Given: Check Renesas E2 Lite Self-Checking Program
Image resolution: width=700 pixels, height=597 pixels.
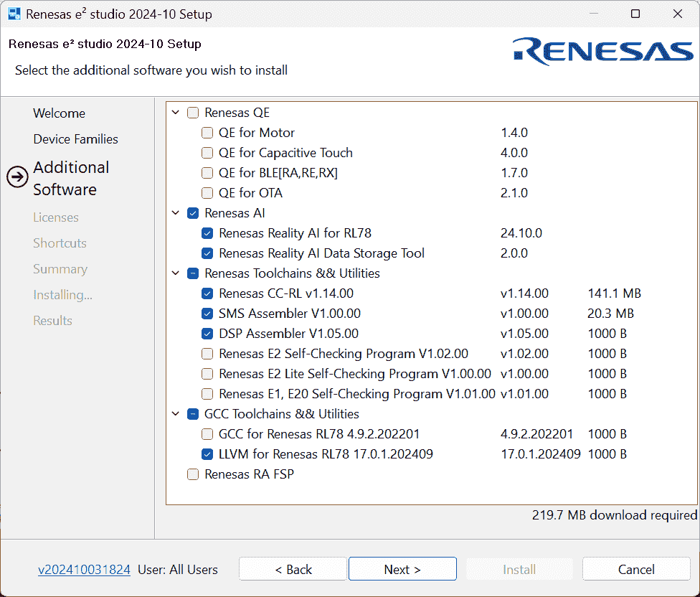Looking at the screenshot, I should pos(207,374).
